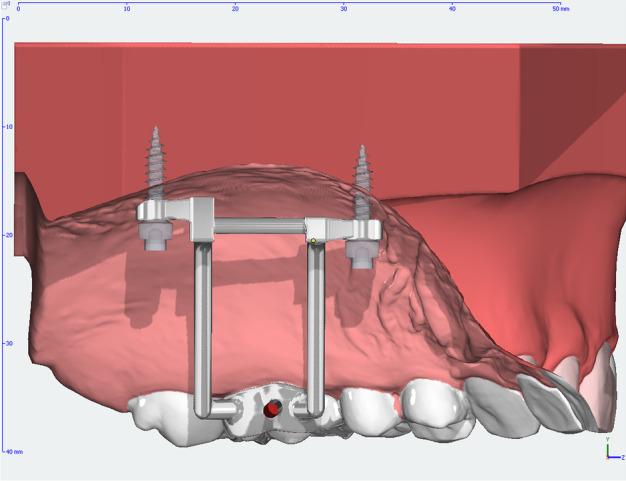Click the 40 mm mark on the vertical ruler
The height and width of the screenshot is (481, 626).
click(x=13, y=452)
